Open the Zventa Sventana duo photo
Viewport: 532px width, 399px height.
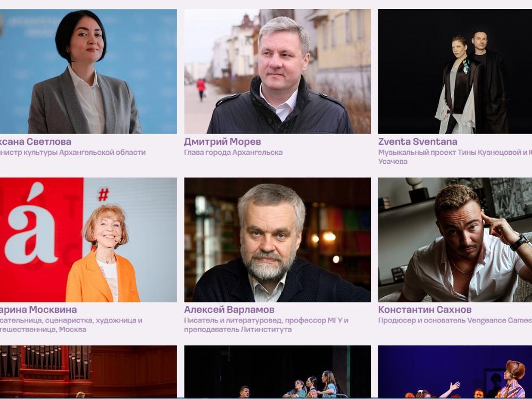(x=455, y=71)
